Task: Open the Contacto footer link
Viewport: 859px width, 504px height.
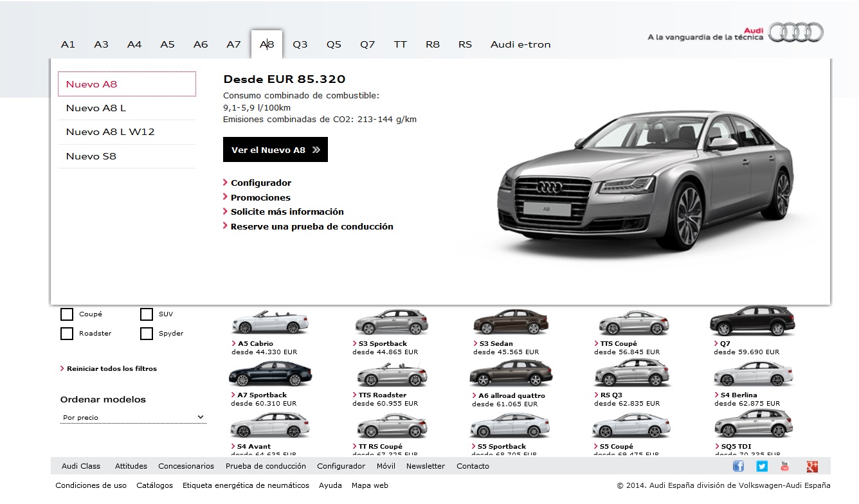Action: 473,466
